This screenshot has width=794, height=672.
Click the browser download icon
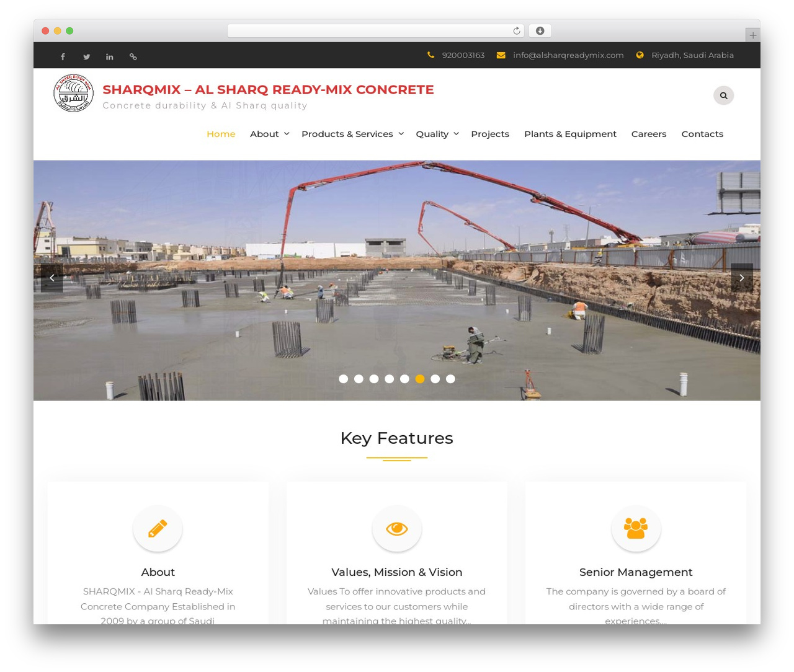pos(540,30)
